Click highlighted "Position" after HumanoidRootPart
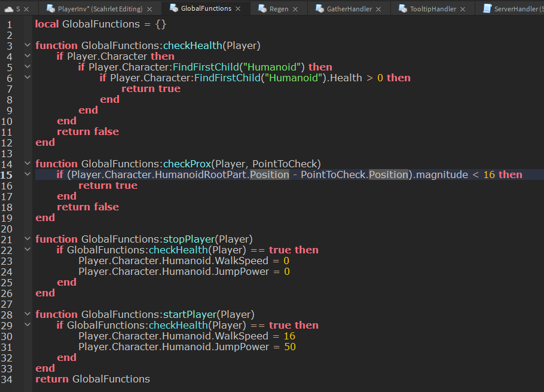544x392 pixels. point(270,174)
